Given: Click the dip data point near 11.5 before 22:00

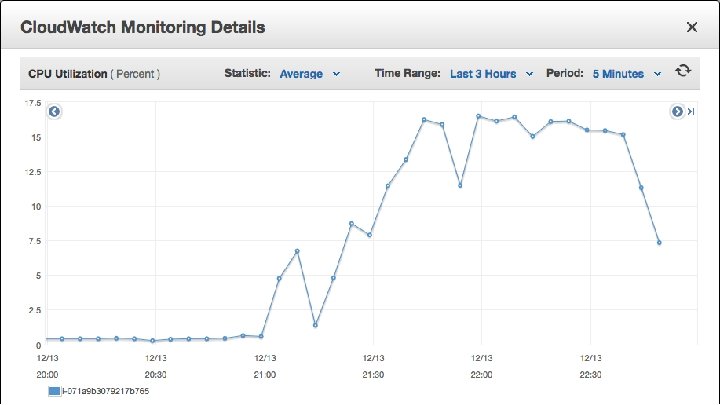Looking at the screenshot, I should (x=460, y=186).
